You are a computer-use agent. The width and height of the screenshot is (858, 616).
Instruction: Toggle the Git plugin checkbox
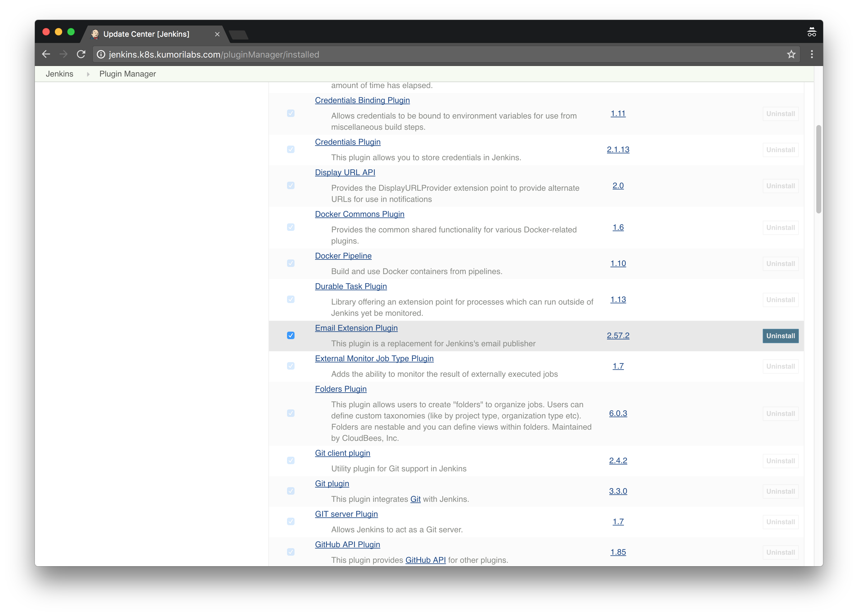coord(290,491)
